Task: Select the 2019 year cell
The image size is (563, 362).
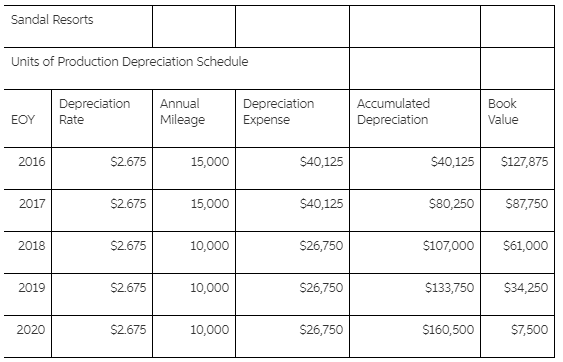Action: click(x=28, y=294)
